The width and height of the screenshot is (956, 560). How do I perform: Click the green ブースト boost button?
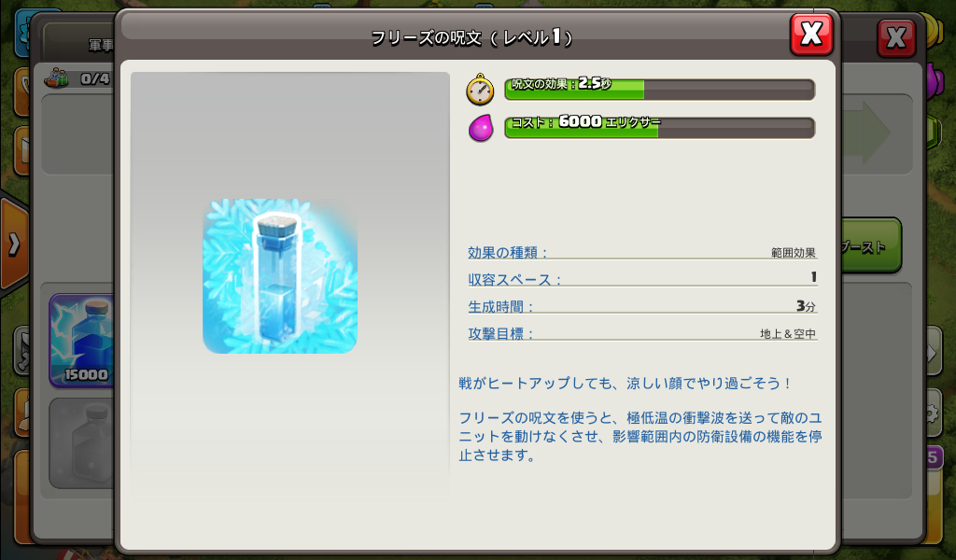click(x=871, y=246)
